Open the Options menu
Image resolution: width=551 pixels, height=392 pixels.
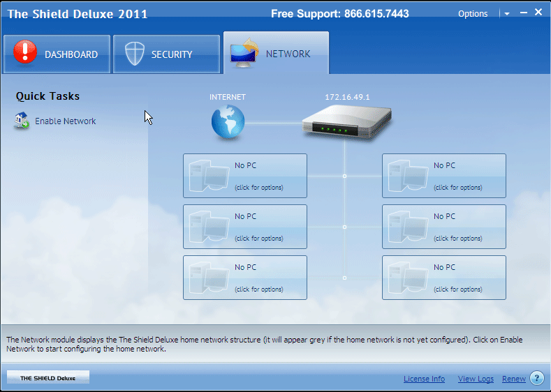[x=473, y=14]
